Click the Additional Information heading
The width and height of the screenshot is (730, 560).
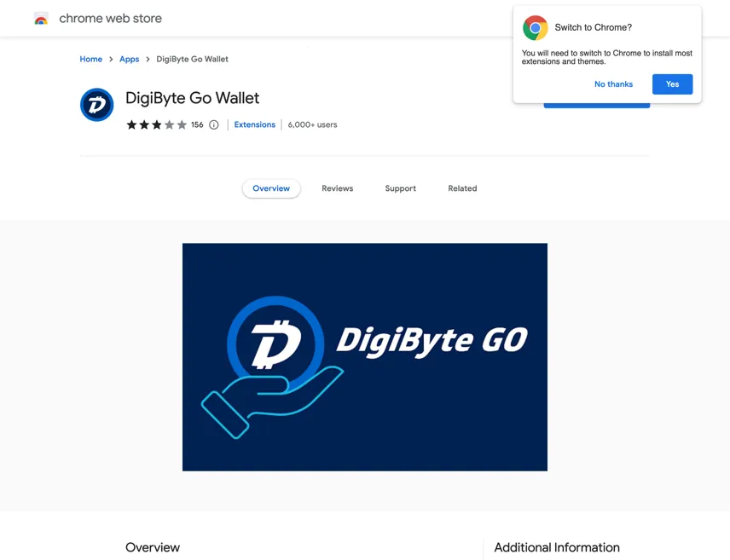pos(557,547)
